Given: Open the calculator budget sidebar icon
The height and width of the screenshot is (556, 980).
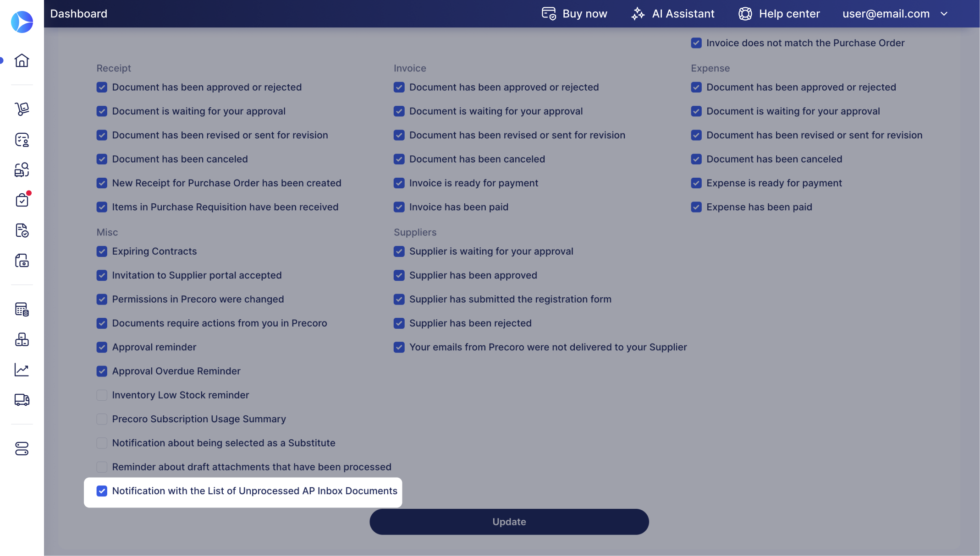Looking at the screenshot, I should tap(22, 309).
